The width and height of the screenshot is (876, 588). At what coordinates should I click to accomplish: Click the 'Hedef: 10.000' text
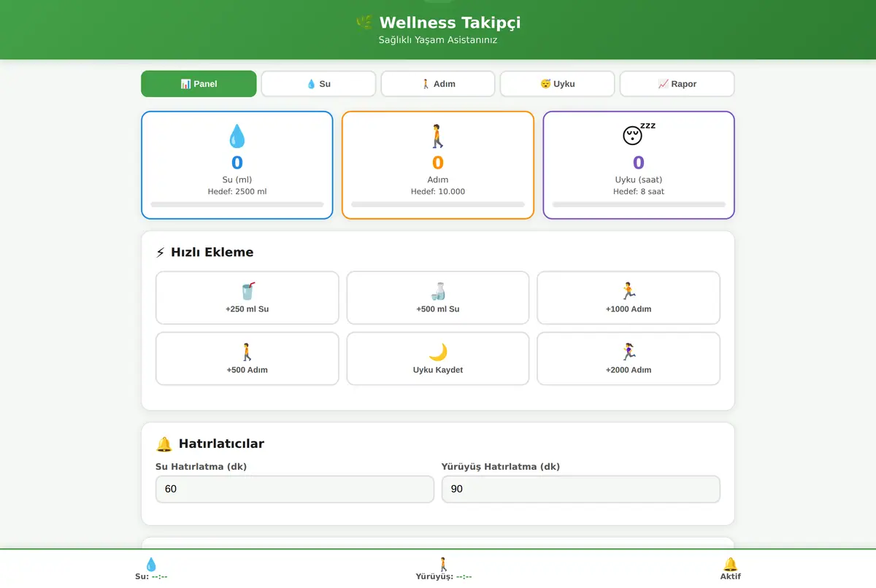click(438, 192)
